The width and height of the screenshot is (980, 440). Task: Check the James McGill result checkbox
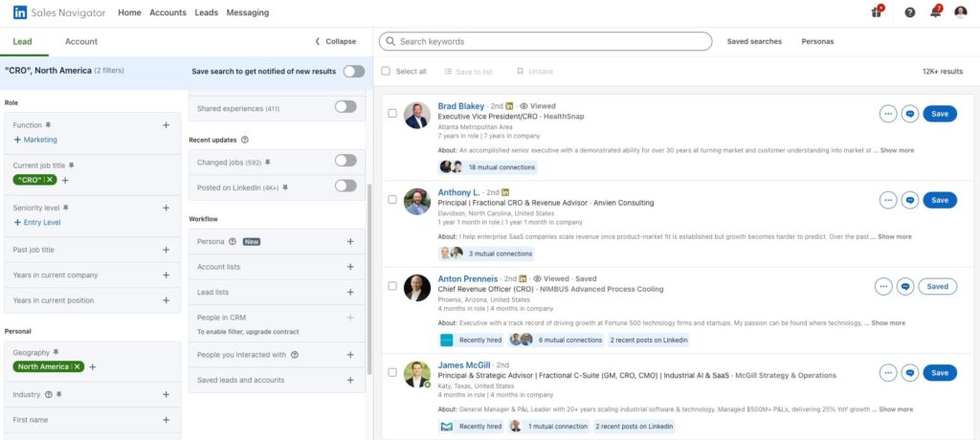tap(392, 372)
